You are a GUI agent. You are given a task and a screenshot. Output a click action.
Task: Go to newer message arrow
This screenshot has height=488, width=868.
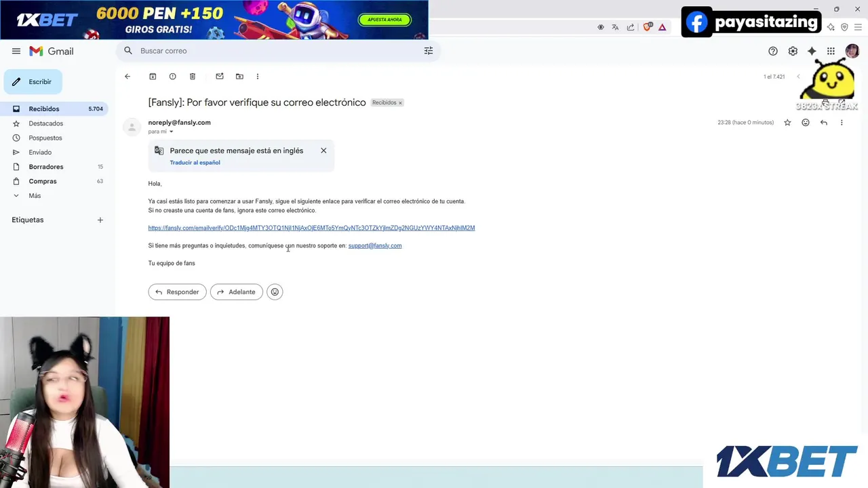tap(799, 77)
